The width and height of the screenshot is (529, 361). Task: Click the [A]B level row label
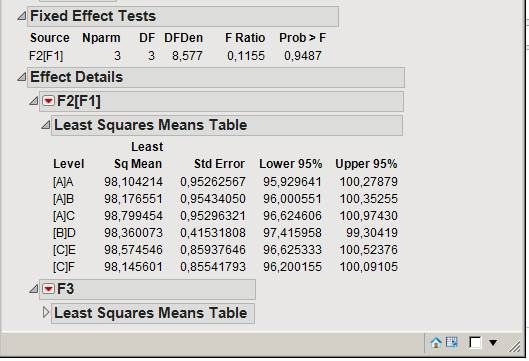63,199
